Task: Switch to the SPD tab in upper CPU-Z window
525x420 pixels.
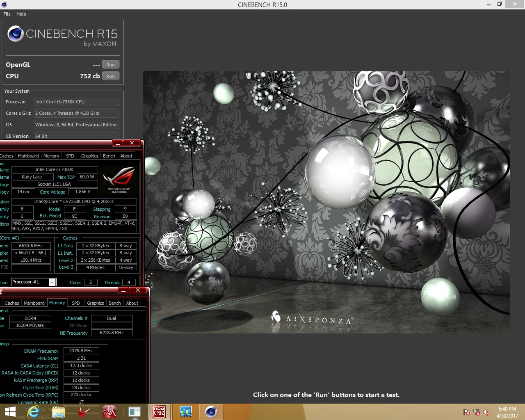Action: [x=70, y=156]
